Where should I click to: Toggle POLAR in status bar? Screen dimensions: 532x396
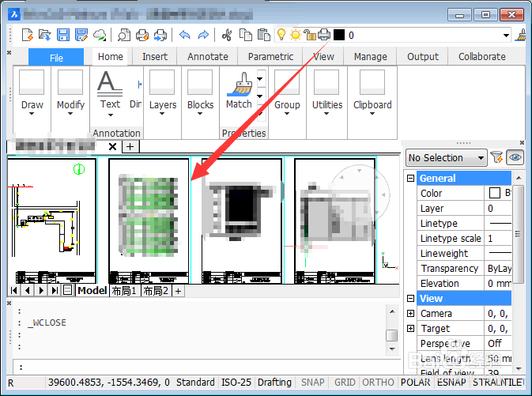(x=415, y=383)
